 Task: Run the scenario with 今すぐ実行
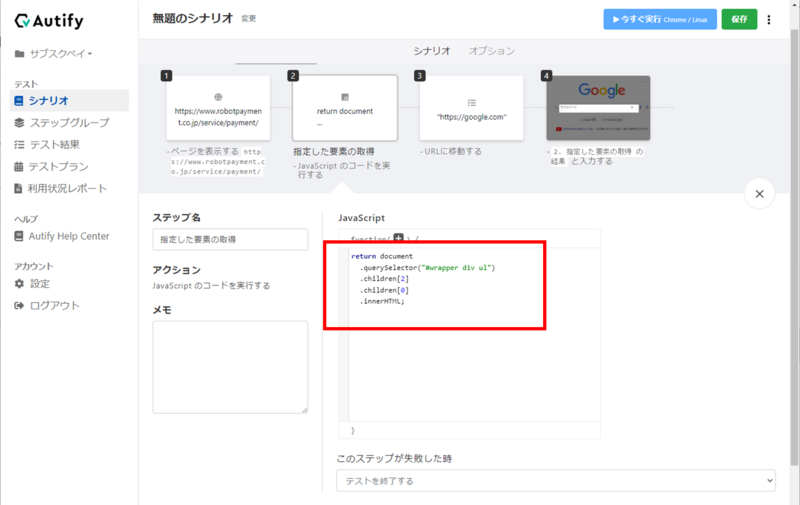(x=660, y=19)
